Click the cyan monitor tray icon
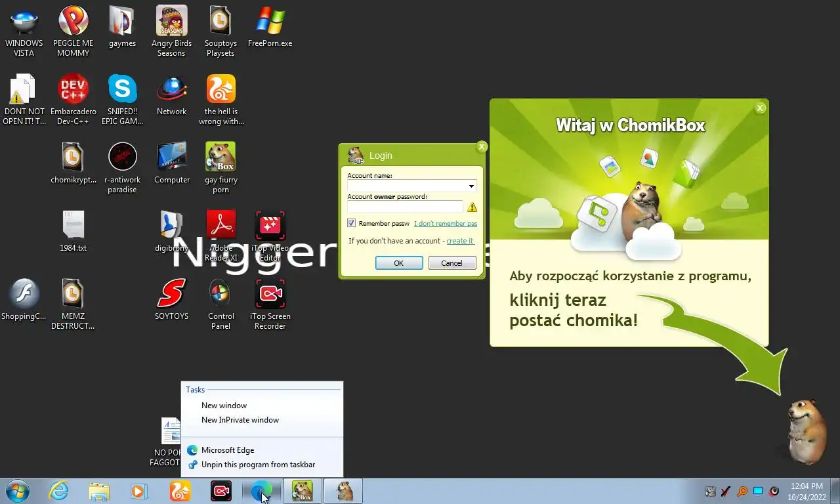840x504 pixels. [758, 491]
